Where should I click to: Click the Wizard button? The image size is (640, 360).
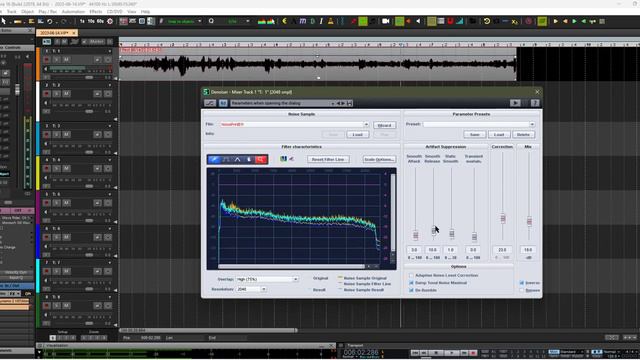[x=384, y=125]
